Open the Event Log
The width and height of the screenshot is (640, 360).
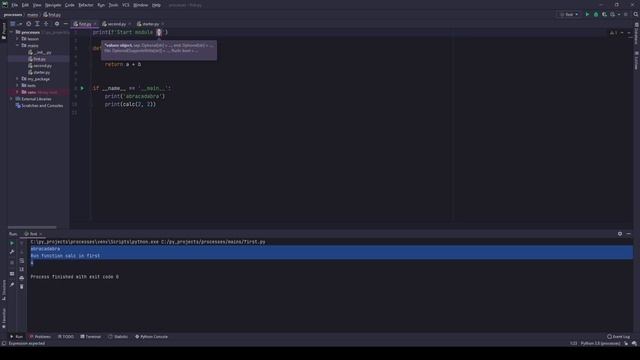619,337
